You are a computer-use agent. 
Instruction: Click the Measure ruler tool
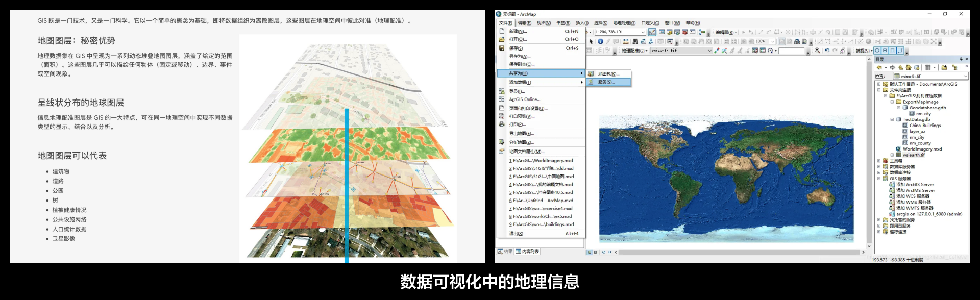(x=626, y=41)
